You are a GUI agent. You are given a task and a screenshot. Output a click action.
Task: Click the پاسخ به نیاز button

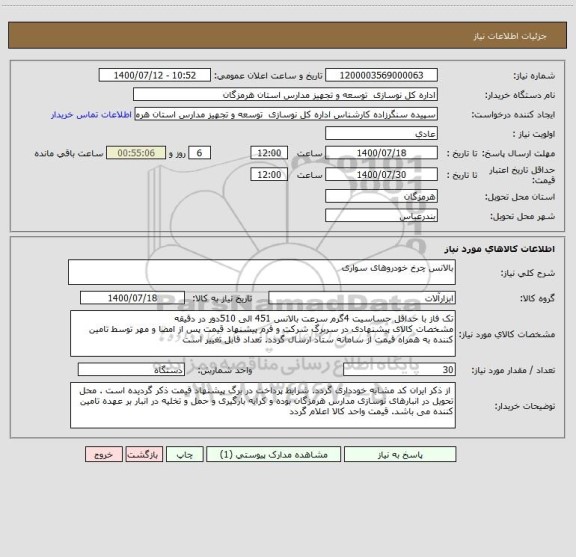[400, 454]
